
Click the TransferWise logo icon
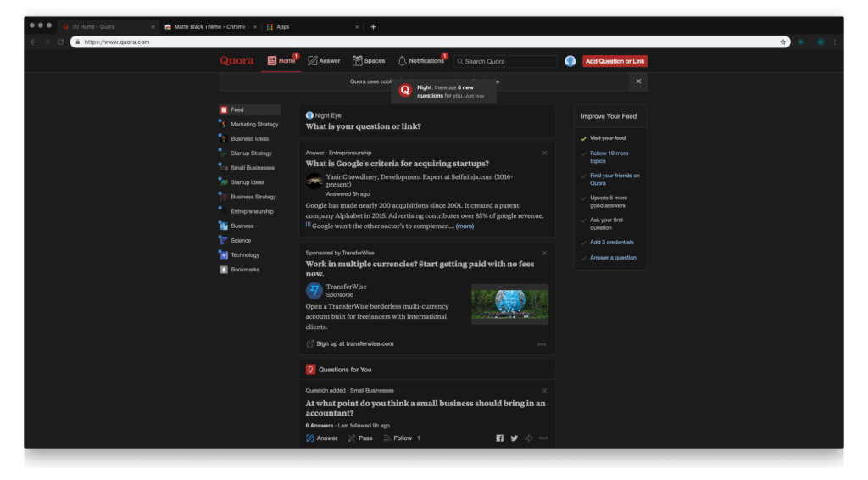tap(314, 291)
